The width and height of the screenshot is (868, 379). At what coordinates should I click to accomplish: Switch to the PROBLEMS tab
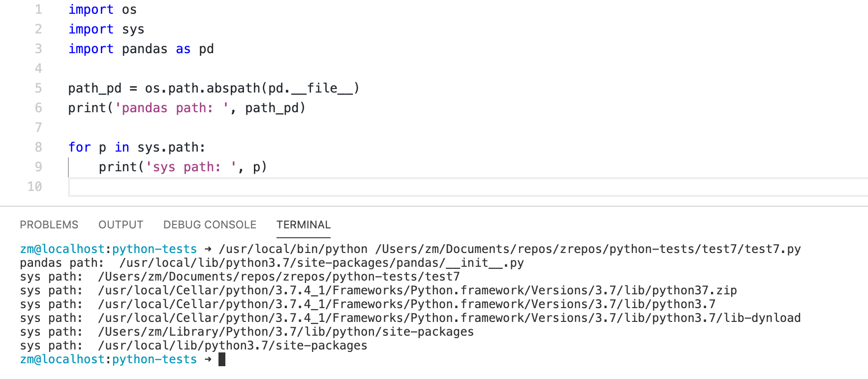pos(49,224)
